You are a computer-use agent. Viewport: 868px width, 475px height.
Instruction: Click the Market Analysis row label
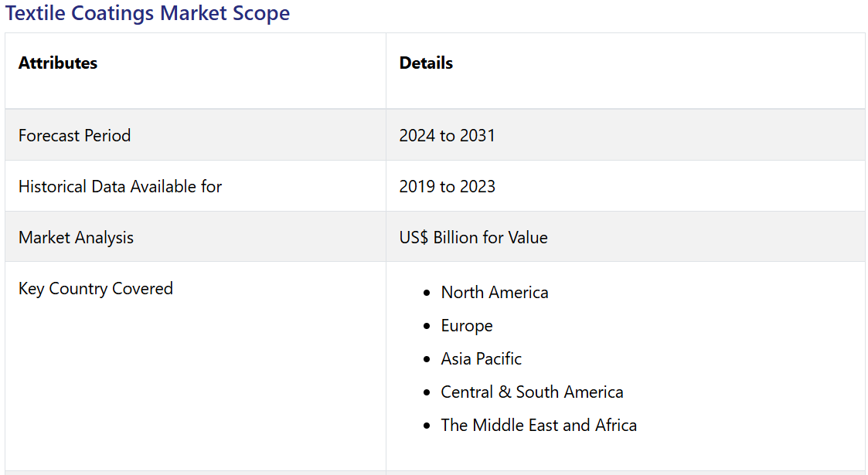pyautogui.click(x=76, y=237)
